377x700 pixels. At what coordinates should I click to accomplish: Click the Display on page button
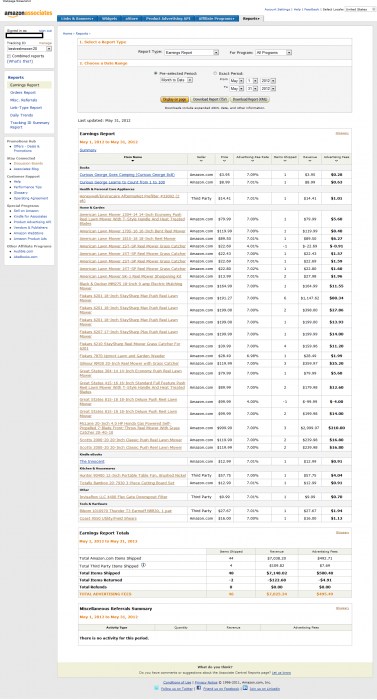(x=175, y=100)
